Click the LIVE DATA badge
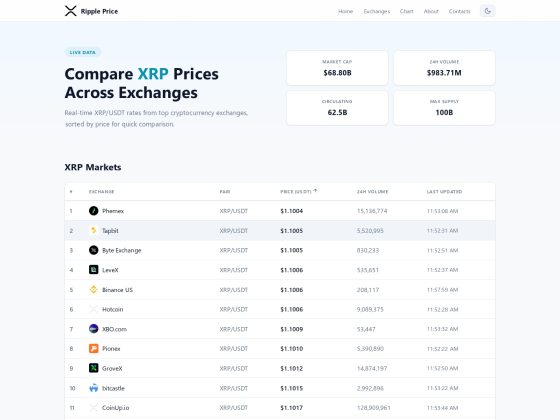Screen dimensions: 560x420 click(83, 52)
